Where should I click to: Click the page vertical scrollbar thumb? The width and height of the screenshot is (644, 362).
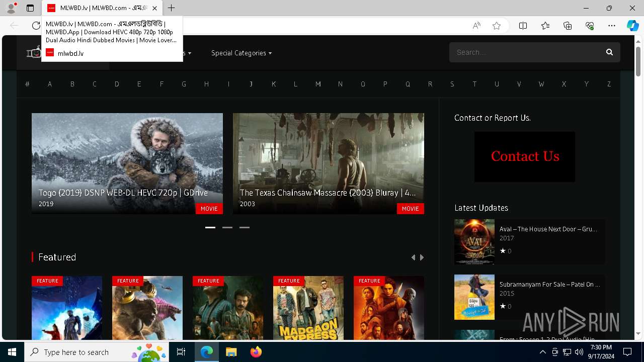[x=638, y=61]
